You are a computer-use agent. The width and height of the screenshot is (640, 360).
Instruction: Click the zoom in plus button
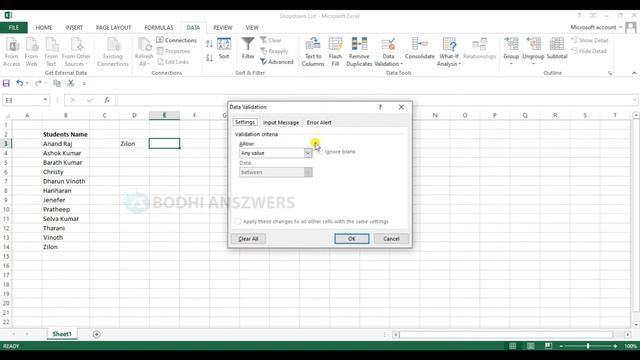pyautogui.click(x=615, y=346)
